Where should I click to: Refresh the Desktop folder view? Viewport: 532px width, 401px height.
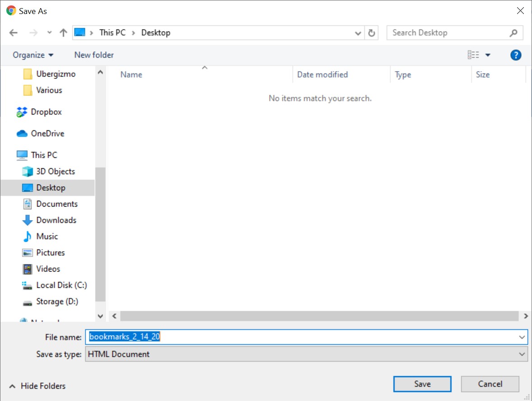click(x=372, y=33)
